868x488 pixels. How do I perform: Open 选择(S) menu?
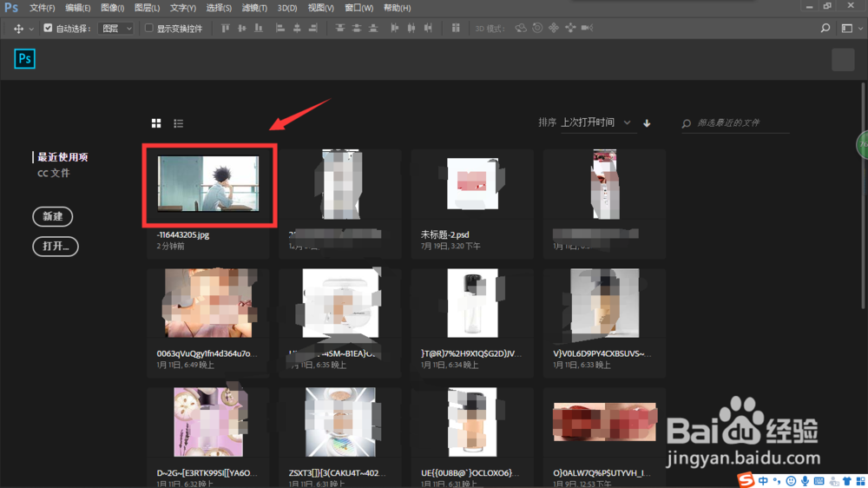(x=219, y=8)
